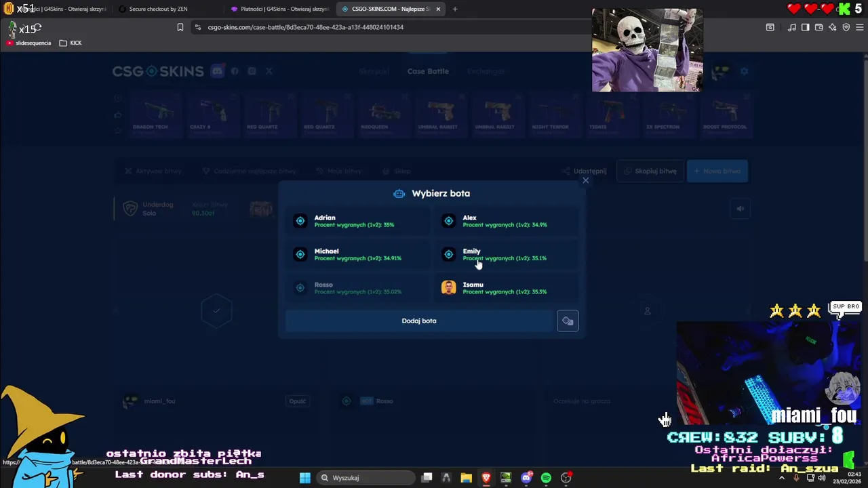
Task: Click the Dodaj bota button
Action: pyautogui.click(x=419, y=321)
